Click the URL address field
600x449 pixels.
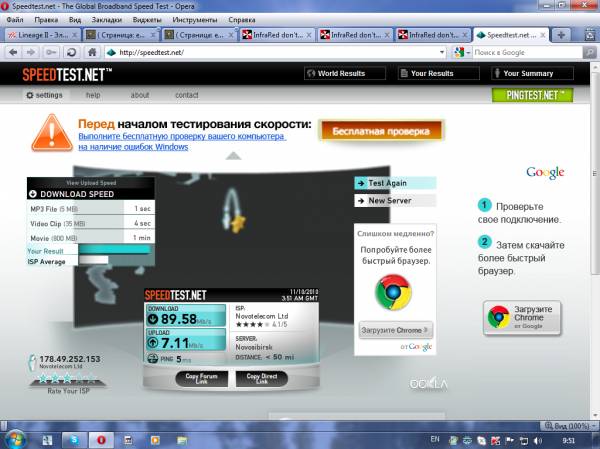[x=275, y=52]
